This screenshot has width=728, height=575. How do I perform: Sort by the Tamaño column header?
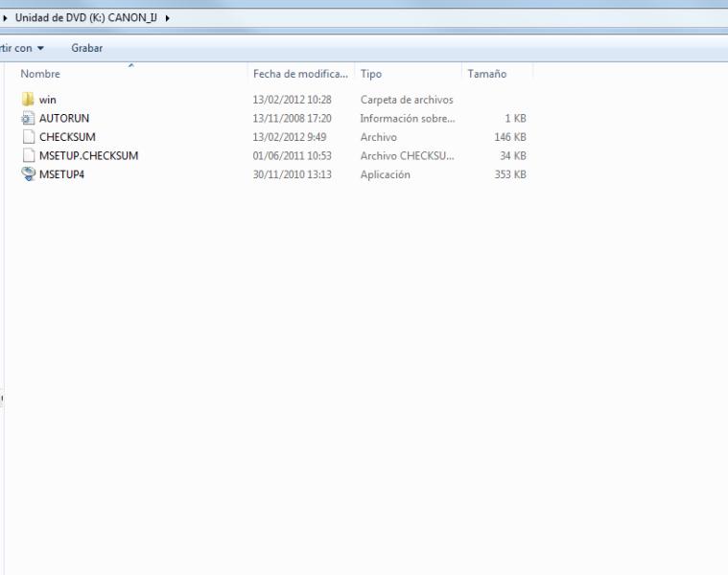coord(487,74)
